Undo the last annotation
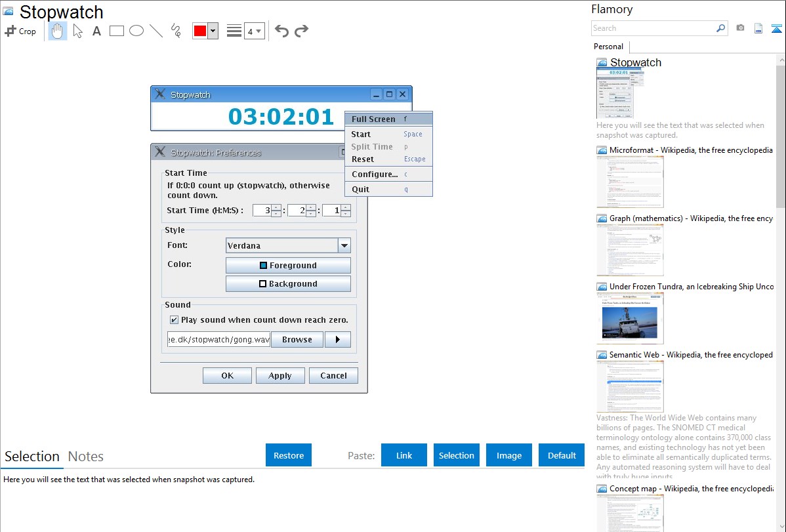Viewport: 786px width, 532px height. pos(281,31)
